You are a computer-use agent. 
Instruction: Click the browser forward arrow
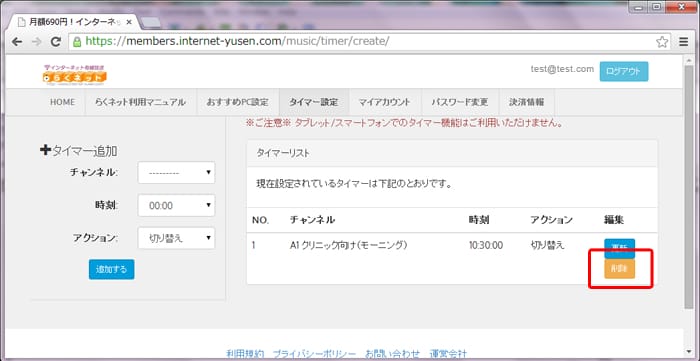37,42
